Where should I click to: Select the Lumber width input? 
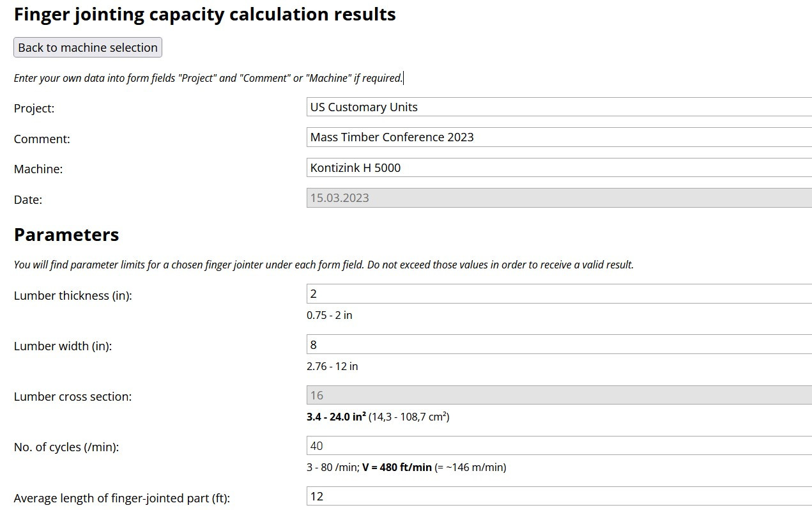click(559, 344)
